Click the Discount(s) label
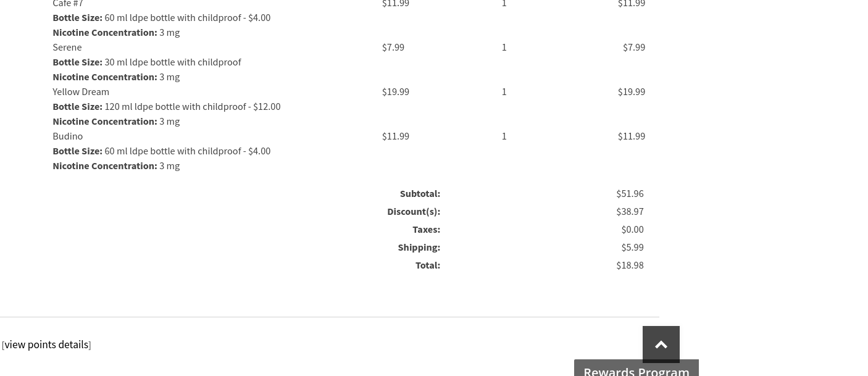 pos(414,211)
